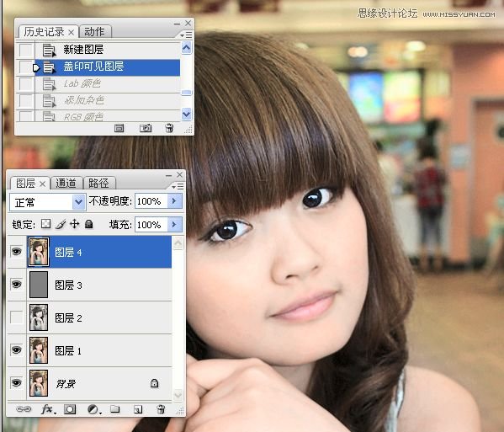The image size is (504, 432).
Task: Delete layer with Layers panel trash icon
Action: tap(161, 409)
